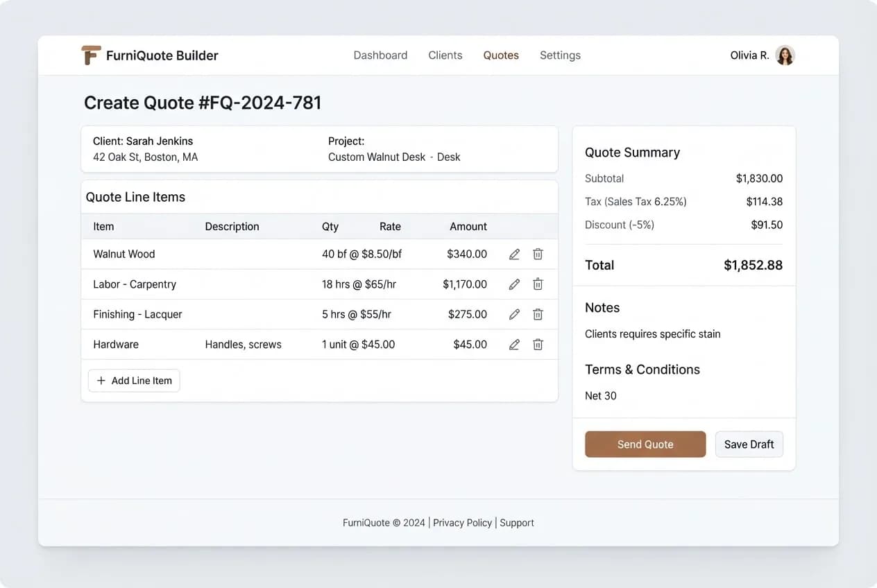Viewport: 877px width, 588px height.
Task: Click the FurniQuote Builder title
Action: 162,55
